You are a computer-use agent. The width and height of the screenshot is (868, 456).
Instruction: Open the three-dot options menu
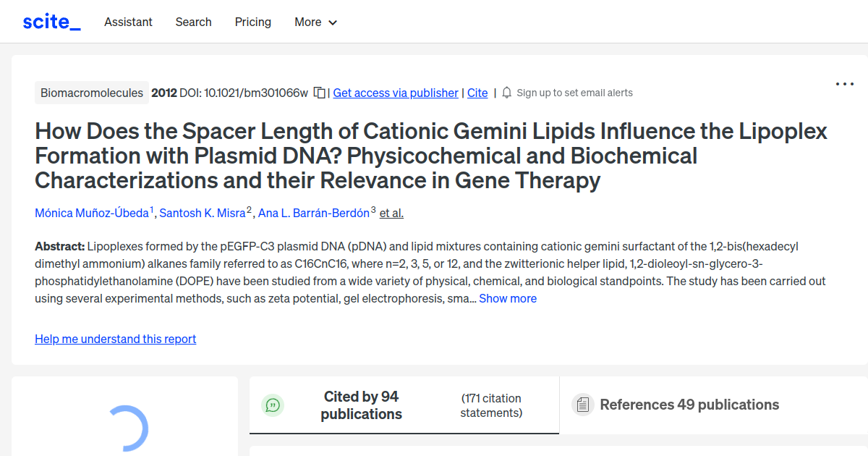click(x=844, y=84)
